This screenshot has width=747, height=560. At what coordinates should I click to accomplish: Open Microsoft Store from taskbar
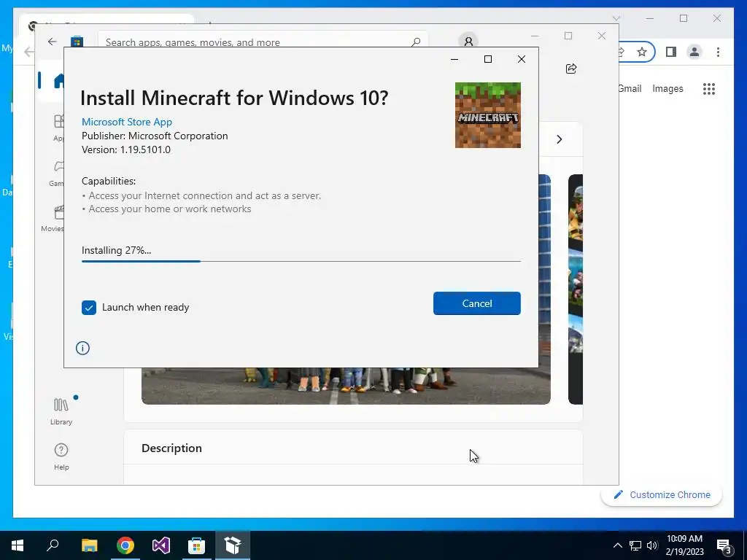coord(197,545)
